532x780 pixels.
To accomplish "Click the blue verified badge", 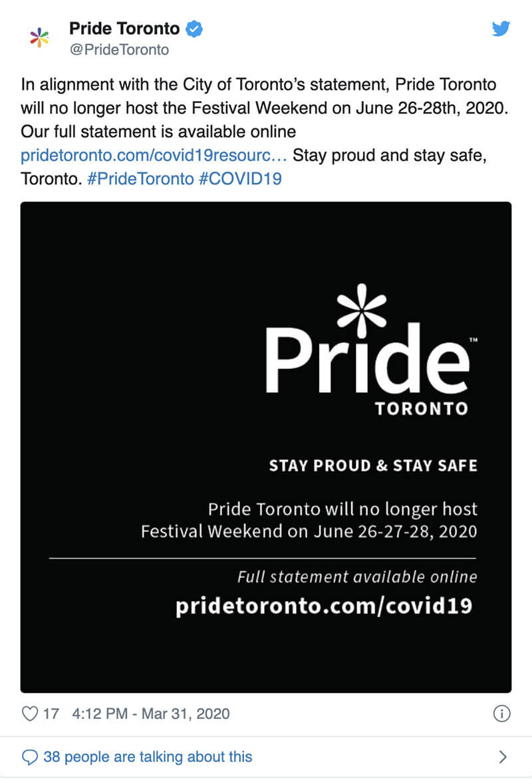I will coord(194,29).
